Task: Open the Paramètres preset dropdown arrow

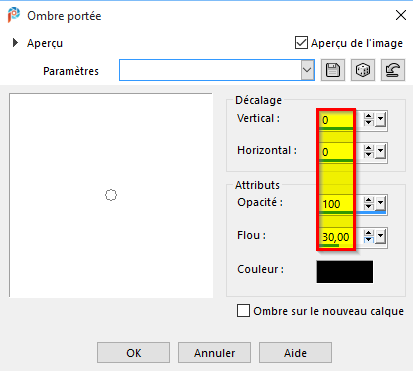Action: pos(307,70)
